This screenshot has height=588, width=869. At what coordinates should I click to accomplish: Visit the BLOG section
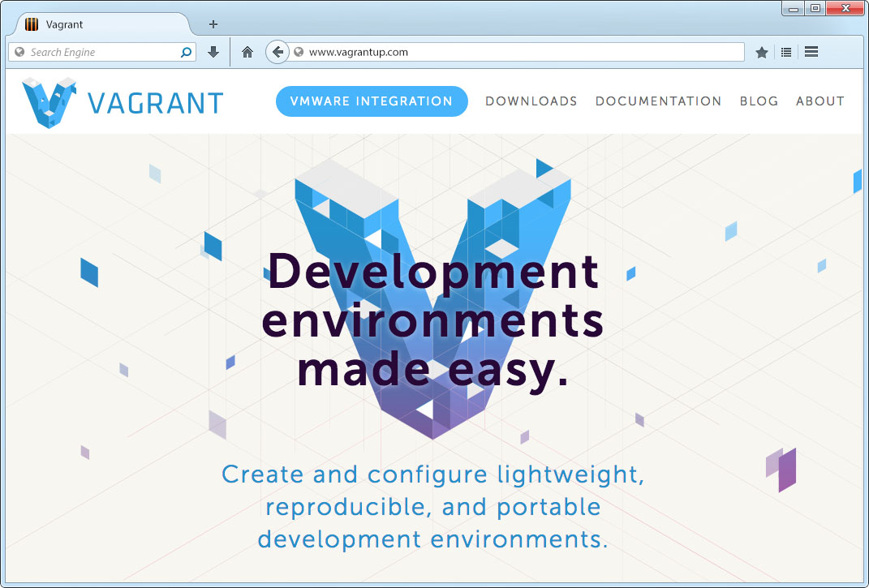(759, 101)
